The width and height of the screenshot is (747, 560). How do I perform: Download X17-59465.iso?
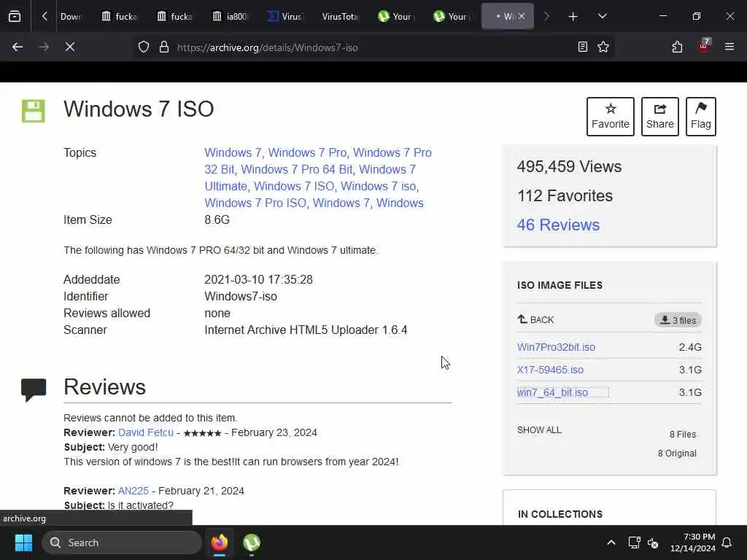tap(550, 370)
